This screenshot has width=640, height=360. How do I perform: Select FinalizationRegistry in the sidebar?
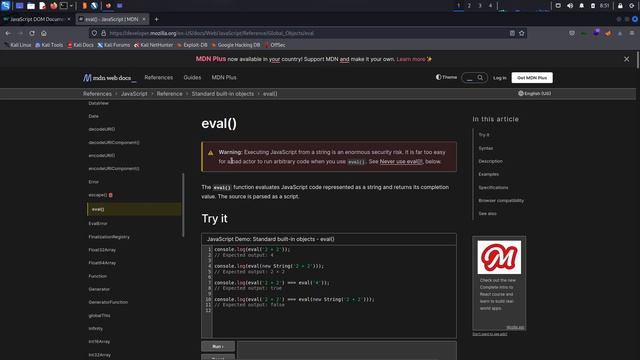tap(109, 237)
